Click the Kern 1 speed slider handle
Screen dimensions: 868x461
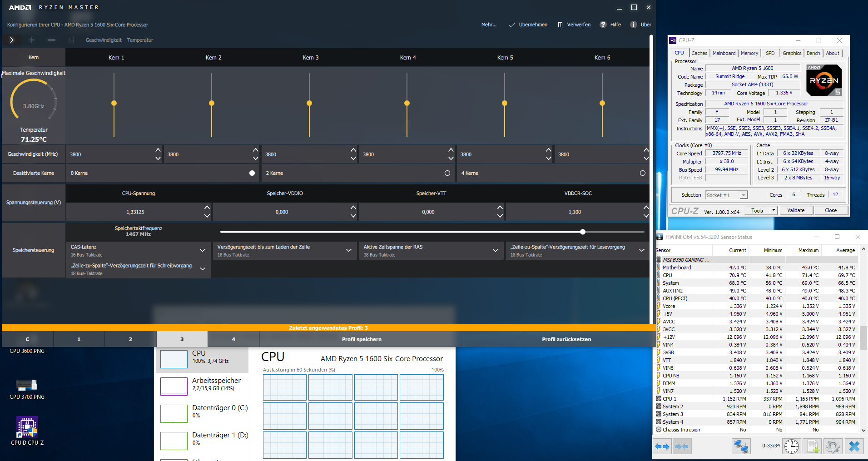114,103
